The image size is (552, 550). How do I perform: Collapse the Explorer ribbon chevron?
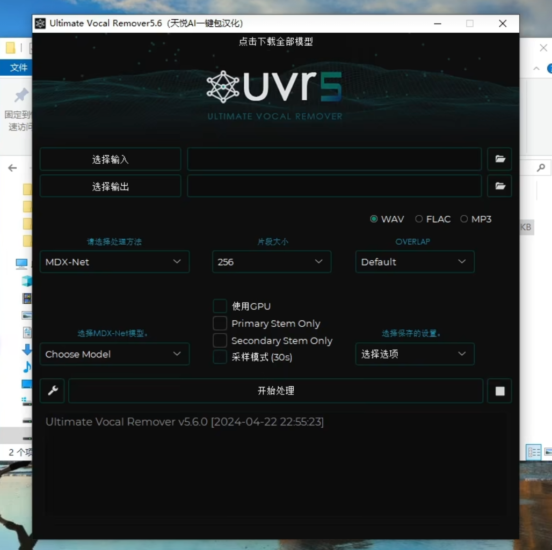click(x=536, y=68)
